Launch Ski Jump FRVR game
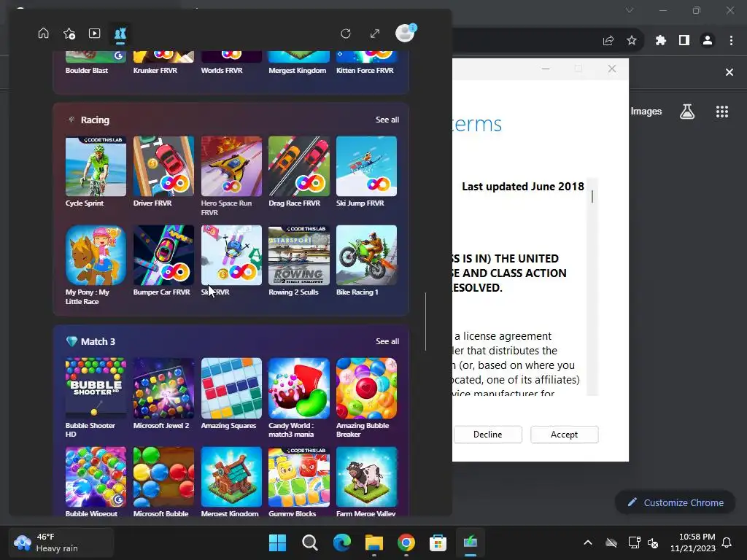The image size is (747, 560). (x=366, y=166)
